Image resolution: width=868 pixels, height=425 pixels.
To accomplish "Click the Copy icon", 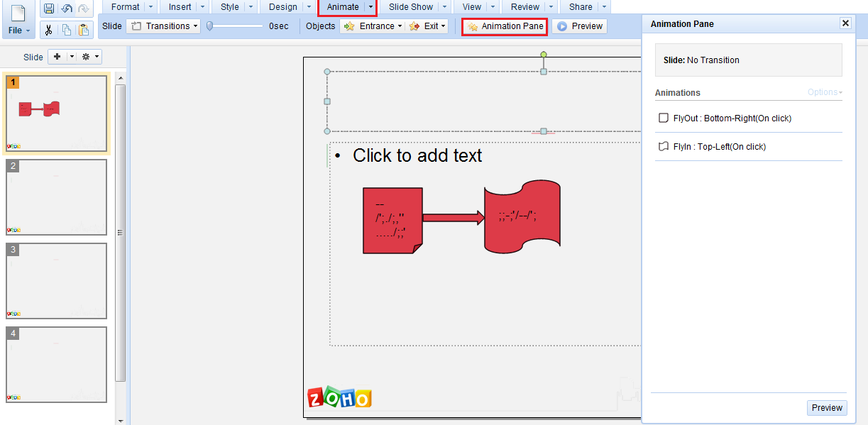I will (x=67, y=29).
